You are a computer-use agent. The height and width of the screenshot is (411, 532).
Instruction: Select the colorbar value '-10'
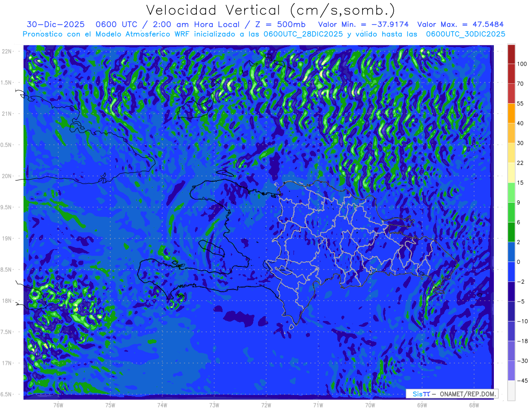(522, 321)
